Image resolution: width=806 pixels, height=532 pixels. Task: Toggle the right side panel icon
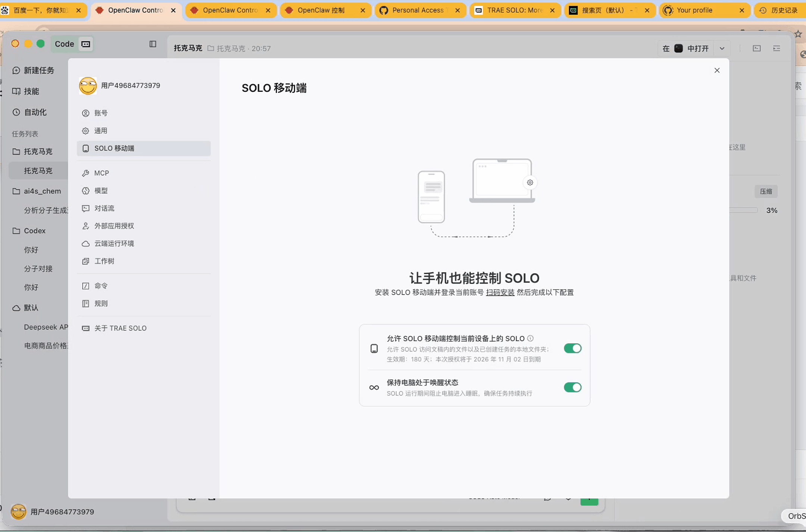pos(777,48)
